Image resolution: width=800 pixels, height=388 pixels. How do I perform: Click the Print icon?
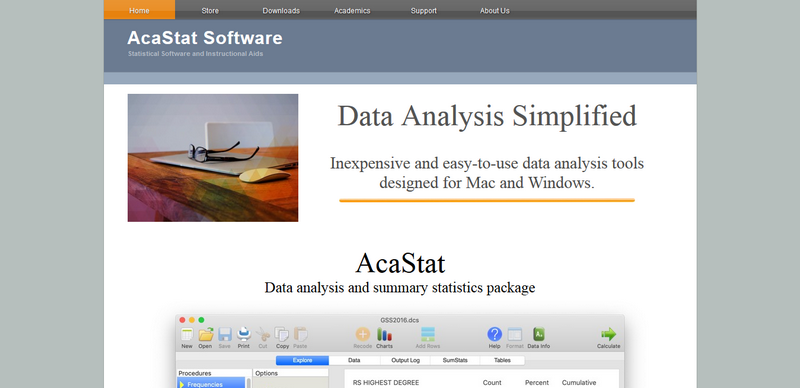tap(243, 334)
